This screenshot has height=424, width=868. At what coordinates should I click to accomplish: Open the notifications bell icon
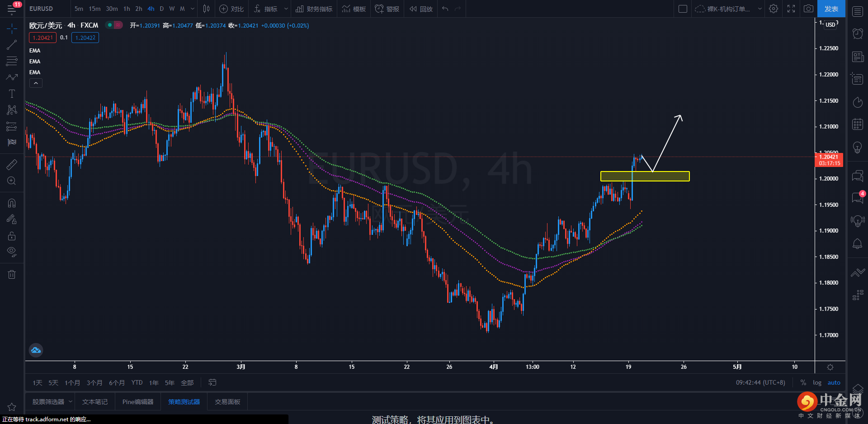point(858,244)
